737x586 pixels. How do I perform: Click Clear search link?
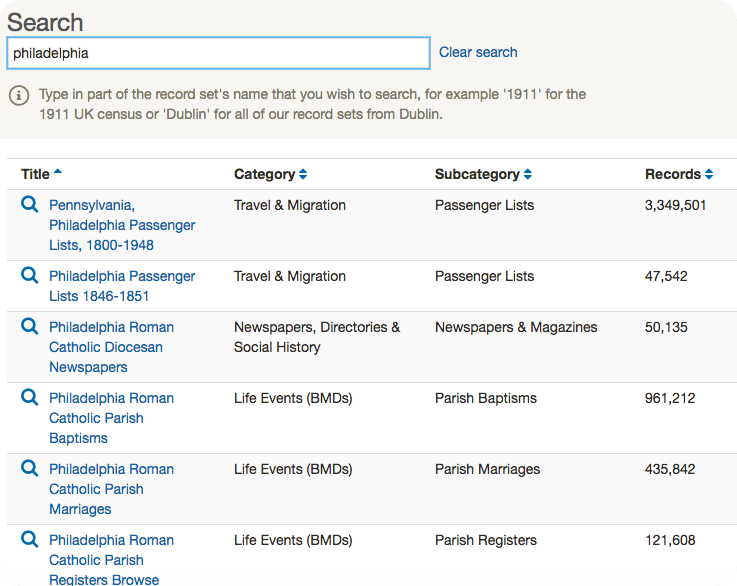(x=478, y=52)
